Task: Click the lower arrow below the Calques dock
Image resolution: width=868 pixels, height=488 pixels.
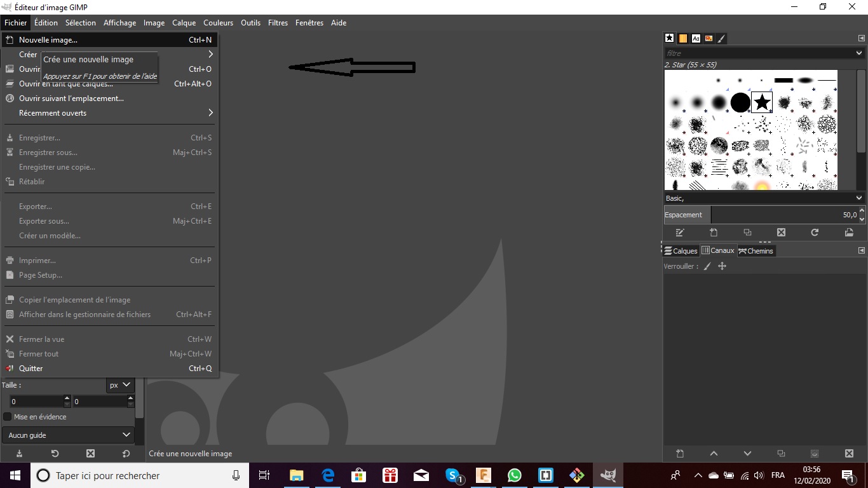Action: (x=747, y=454)
